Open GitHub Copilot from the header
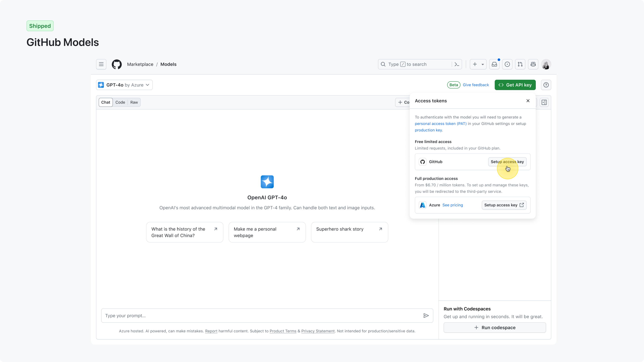This screenshot has width=644, height=362. 533,64
